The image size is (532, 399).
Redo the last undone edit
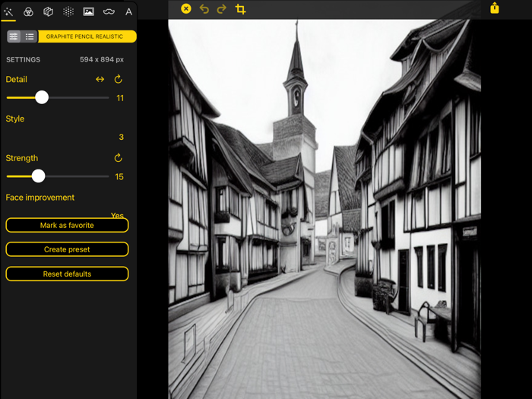(x=222, y=9)
